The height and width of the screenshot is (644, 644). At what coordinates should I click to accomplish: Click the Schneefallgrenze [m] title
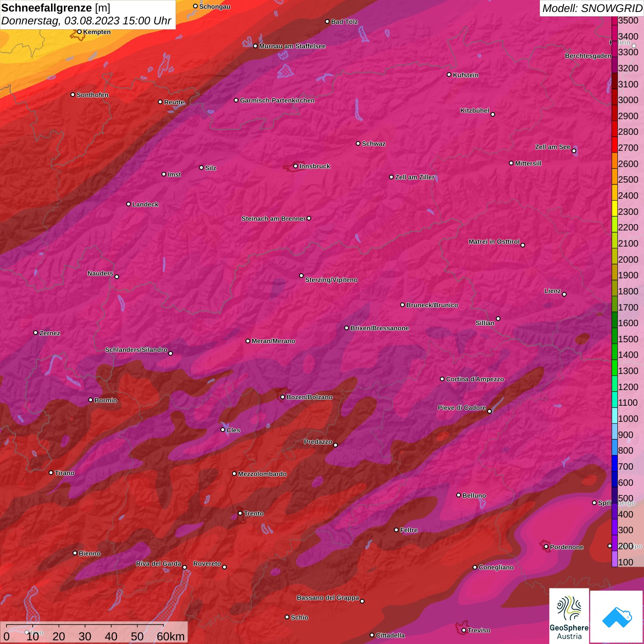tap(56, 8)
